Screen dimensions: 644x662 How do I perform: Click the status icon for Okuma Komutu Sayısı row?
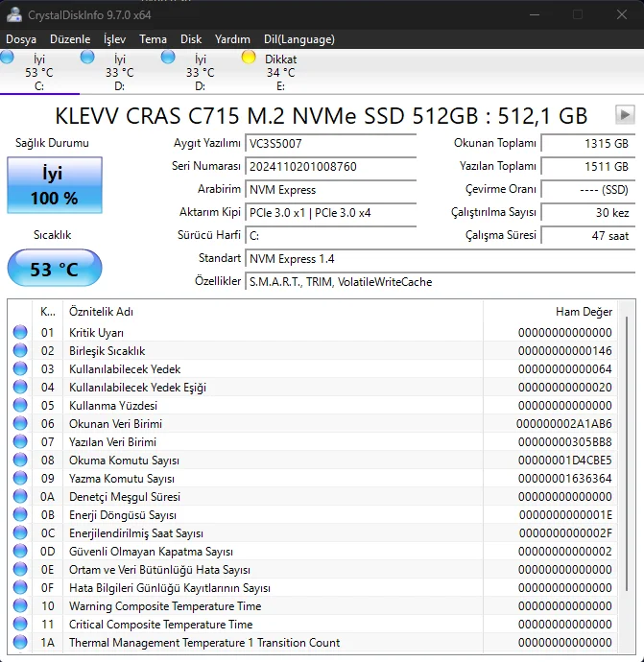[20, 460]
